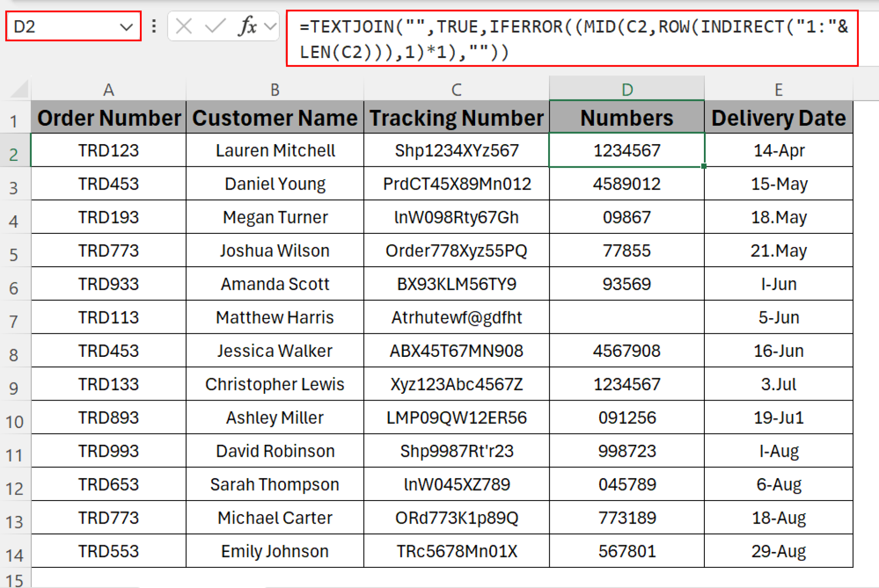The height and width of the screenshot is (588, 879).
Task: Select the empty Numbers cell next to Matthew Harris
Action: [627, 317]
